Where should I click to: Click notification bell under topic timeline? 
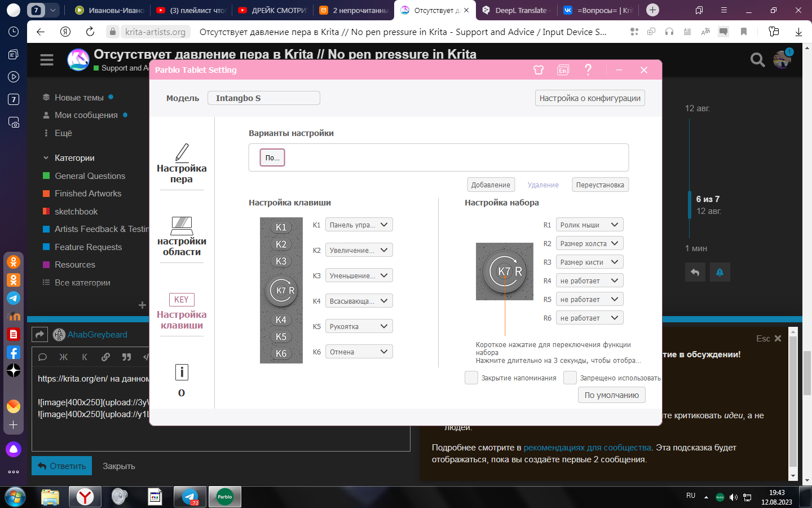[x=720, y=272]
